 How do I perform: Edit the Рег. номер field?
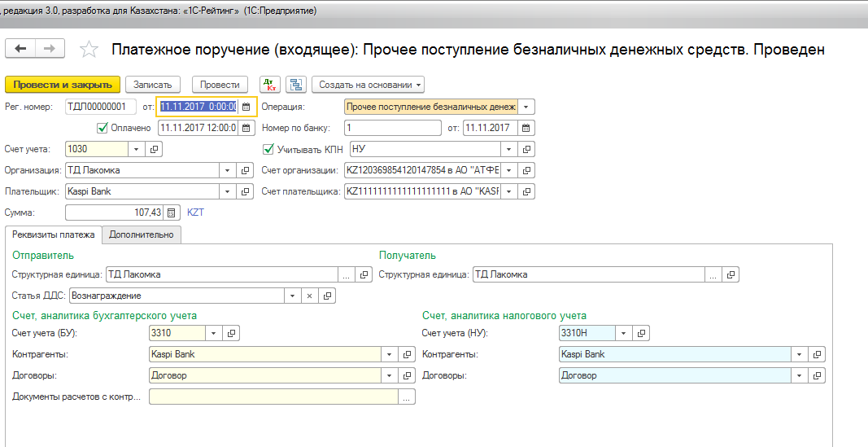pyautogui.click(x=101, y=107)
